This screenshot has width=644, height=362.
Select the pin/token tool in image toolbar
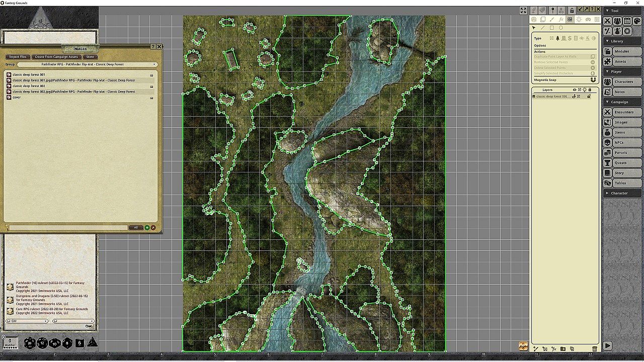coord(552,10)
